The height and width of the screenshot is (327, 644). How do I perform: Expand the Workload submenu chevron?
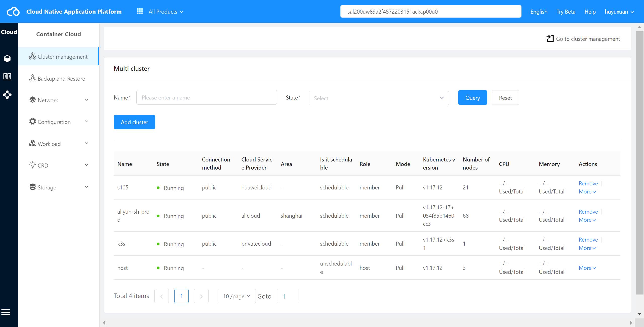[x=87, y=143]
